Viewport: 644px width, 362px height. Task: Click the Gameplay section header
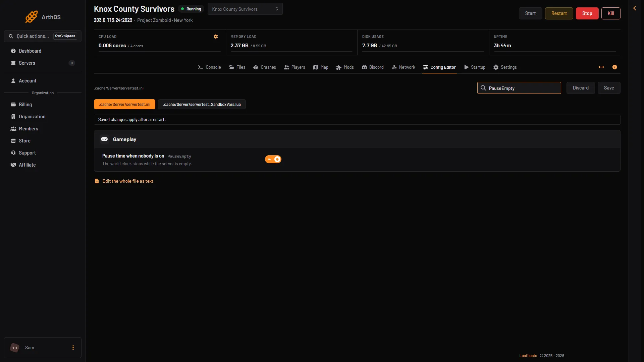click(357, 139)
